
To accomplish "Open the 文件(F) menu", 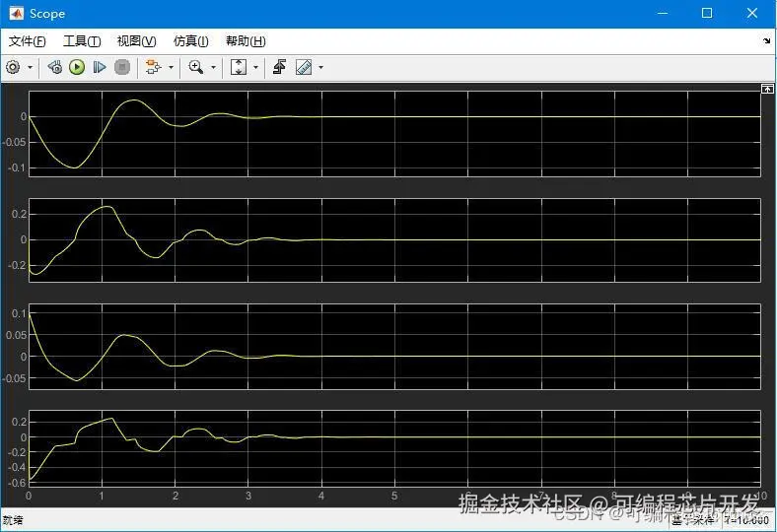I will tap(28, 41).
